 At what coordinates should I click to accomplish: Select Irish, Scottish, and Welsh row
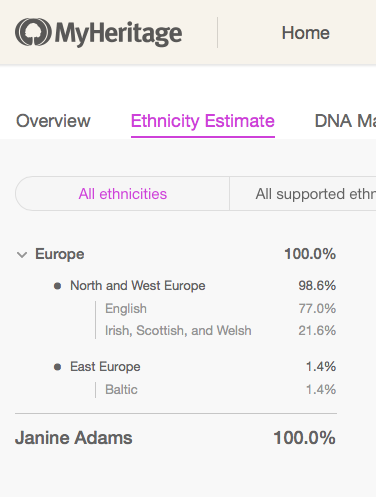coord(220,331)
